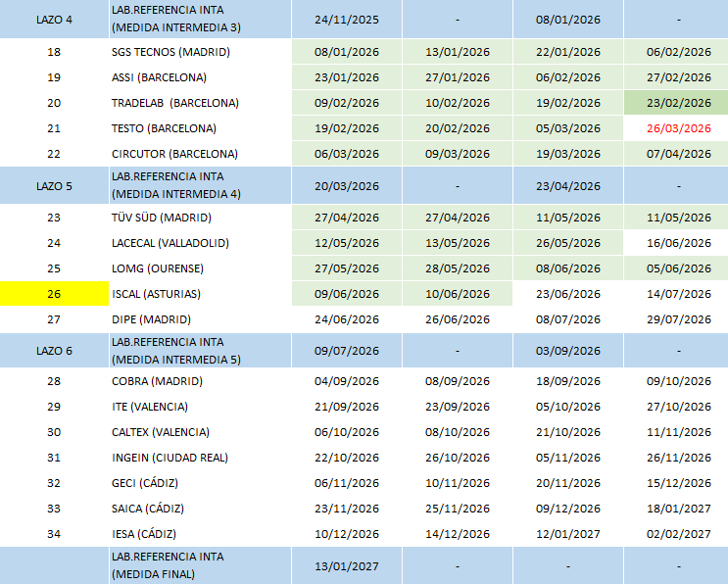Select the LAZO 4 cell
Viewport: 728px width, 584px height.
tap(54, 20)
